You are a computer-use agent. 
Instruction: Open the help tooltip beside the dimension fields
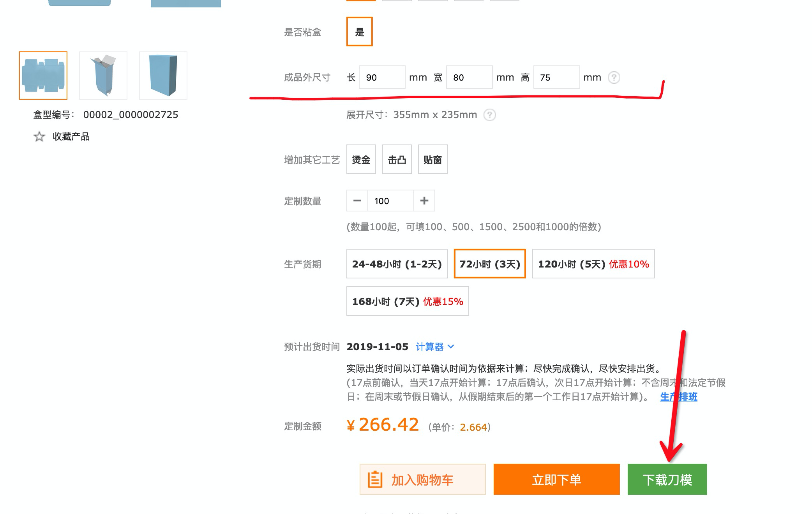coord(613,77)
